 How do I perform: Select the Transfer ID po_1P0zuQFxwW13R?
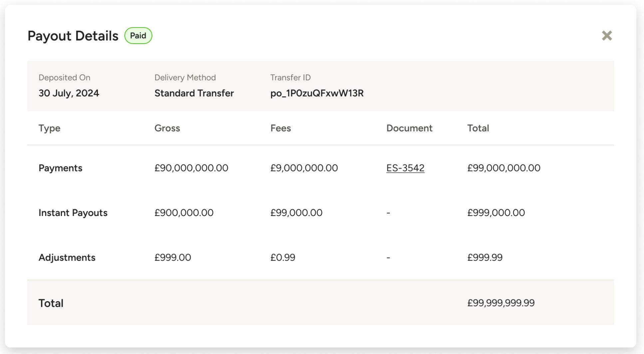coord(317,93)
